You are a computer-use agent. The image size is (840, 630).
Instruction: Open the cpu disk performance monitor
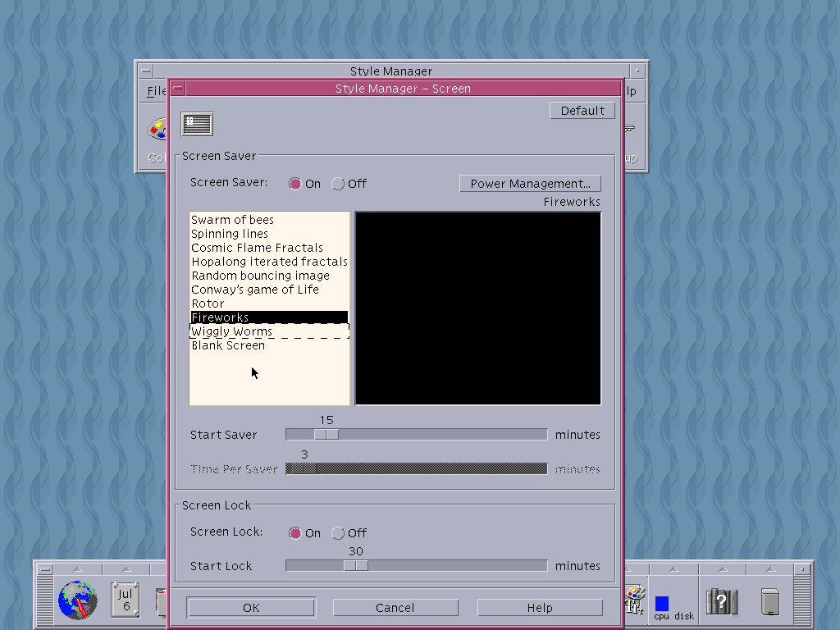(674, 608)
